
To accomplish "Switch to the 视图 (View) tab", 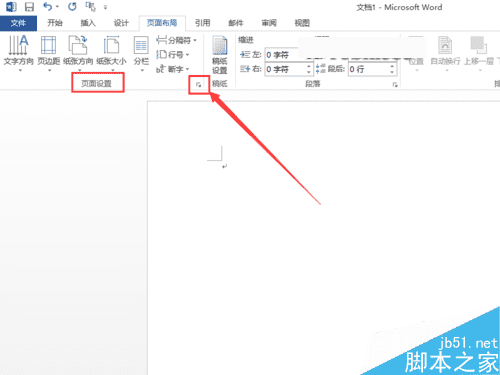I will [302, 23].
